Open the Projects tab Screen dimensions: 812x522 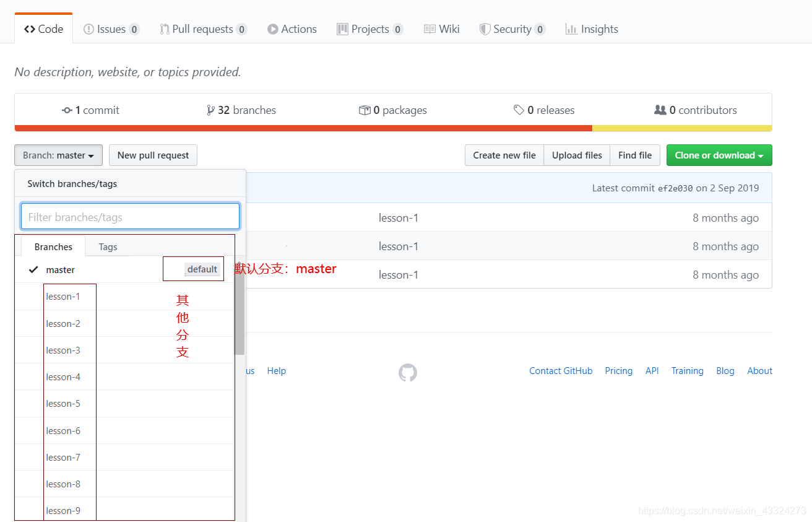pyautogui.click(x=369, y=29)
